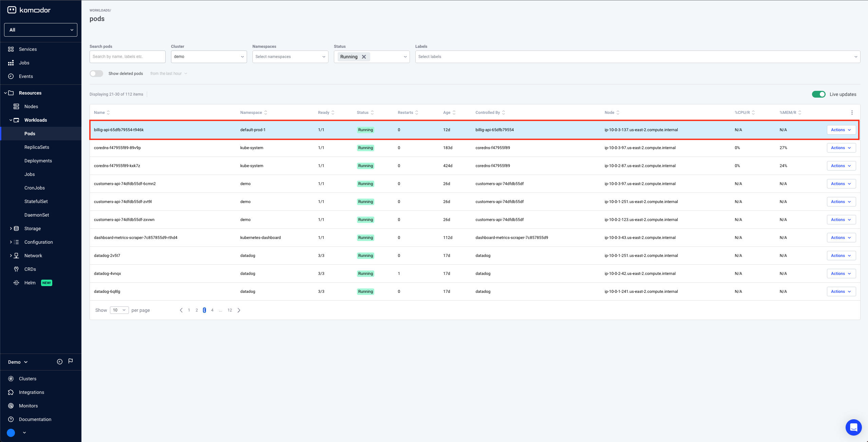Open Integrations puzzle icon
This screenshot has height=442, width=868.
point(11,392)
